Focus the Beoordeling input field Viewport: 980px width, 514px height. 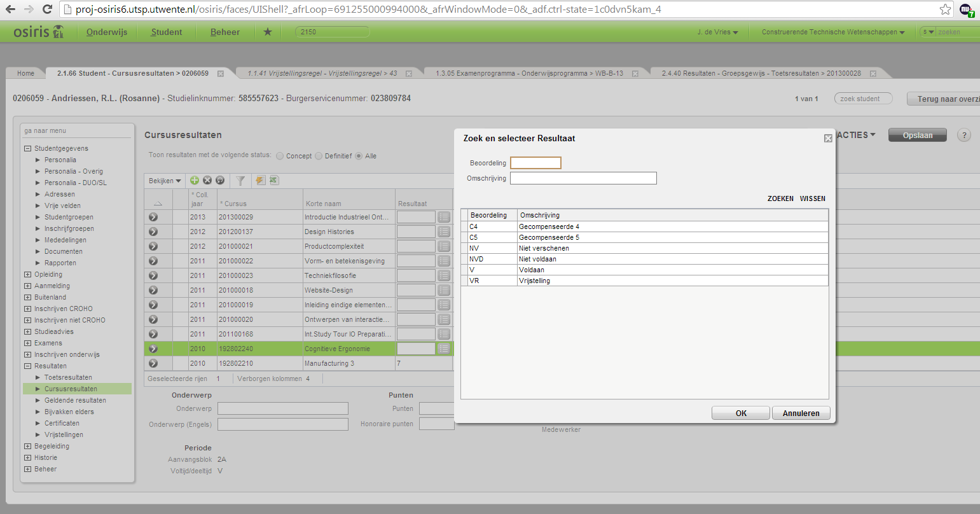[x=535, y=163]
